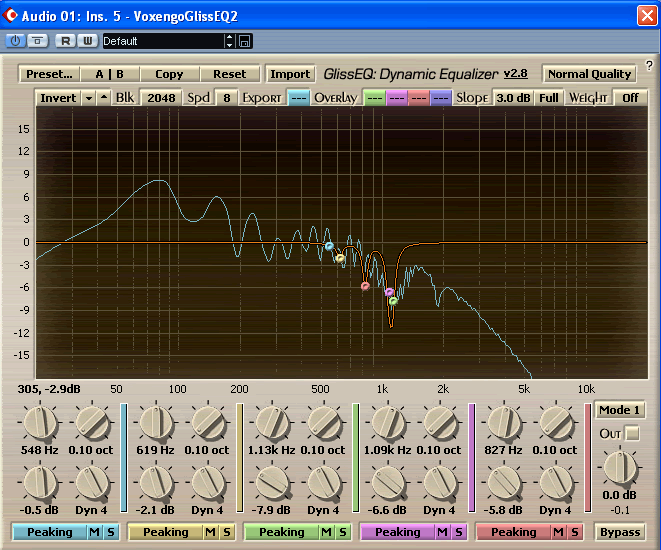Image resolution: width=661 pixels, height=550 pixels.
Task: Click the 548 Hz frequency knob
Action: [x=40, y=423]
